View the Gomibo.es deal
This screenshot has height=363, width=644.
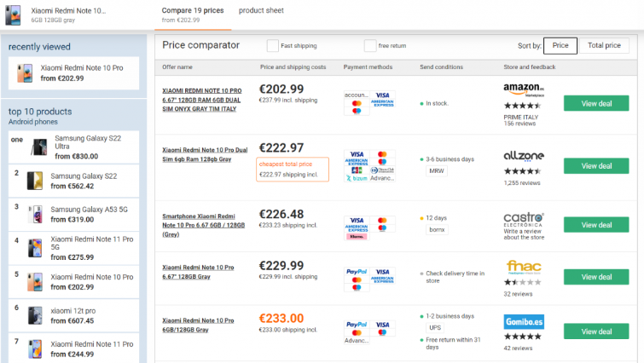[596, 331]
